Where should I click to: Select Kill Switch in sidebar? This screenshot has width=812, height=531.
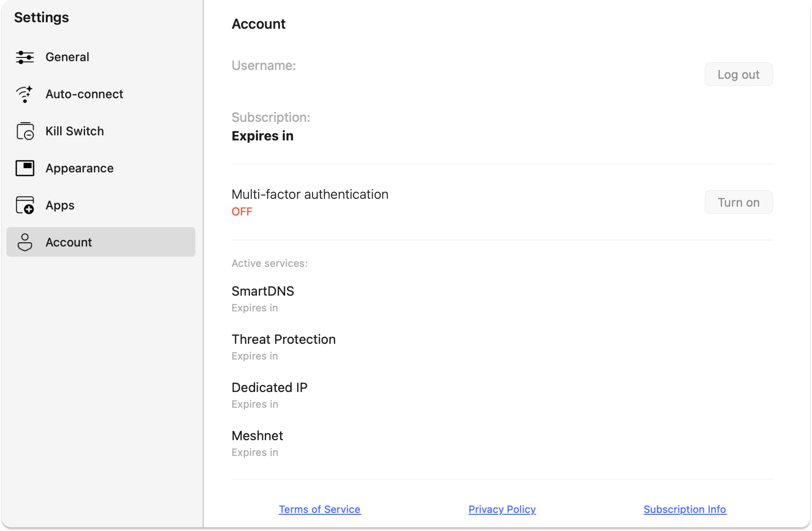pos(75,131)
